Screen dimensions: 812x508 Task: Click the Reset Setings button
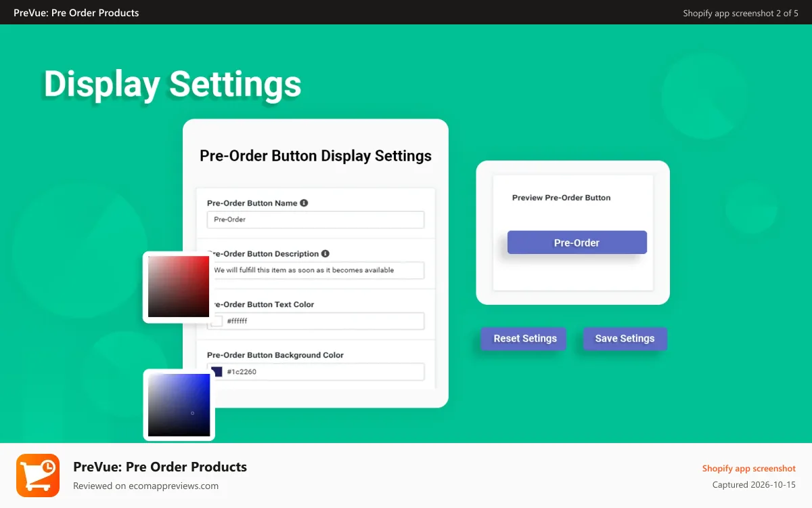click(525, 339)
